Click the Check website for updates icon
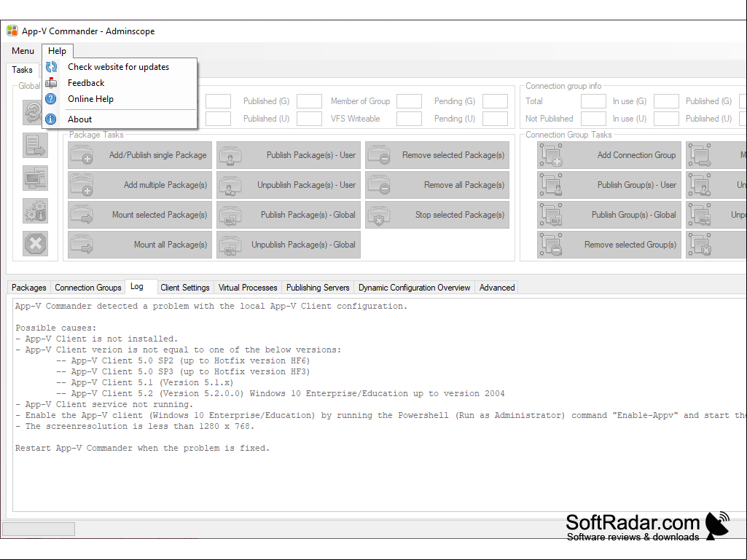The image size is (747, 560). click(x=51, y=67)
